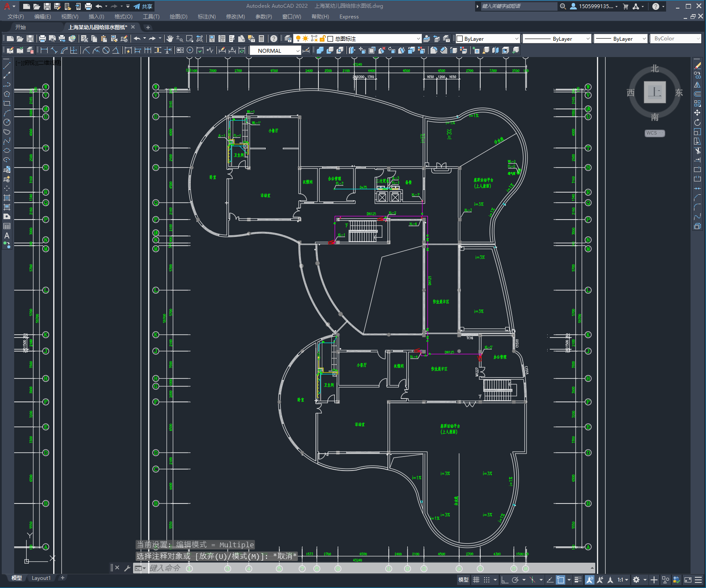Open the 标注(N) menu
This screenshot has width=706, height=588.
tap(206, 17)
